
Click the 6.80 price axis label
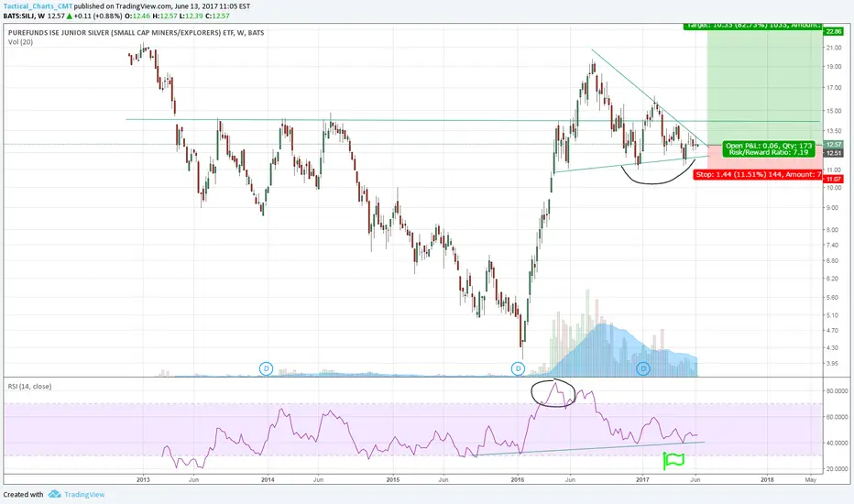click(833, 261)
